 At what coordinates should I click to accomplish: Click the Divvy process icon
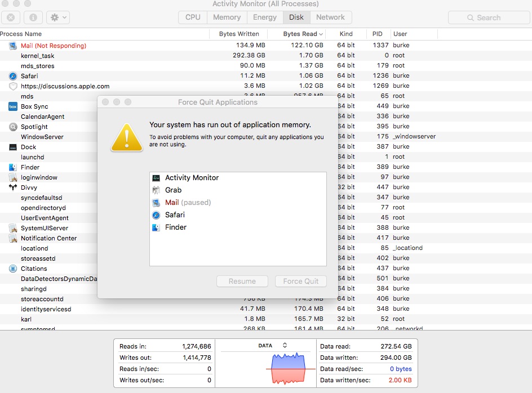[13, 187]
